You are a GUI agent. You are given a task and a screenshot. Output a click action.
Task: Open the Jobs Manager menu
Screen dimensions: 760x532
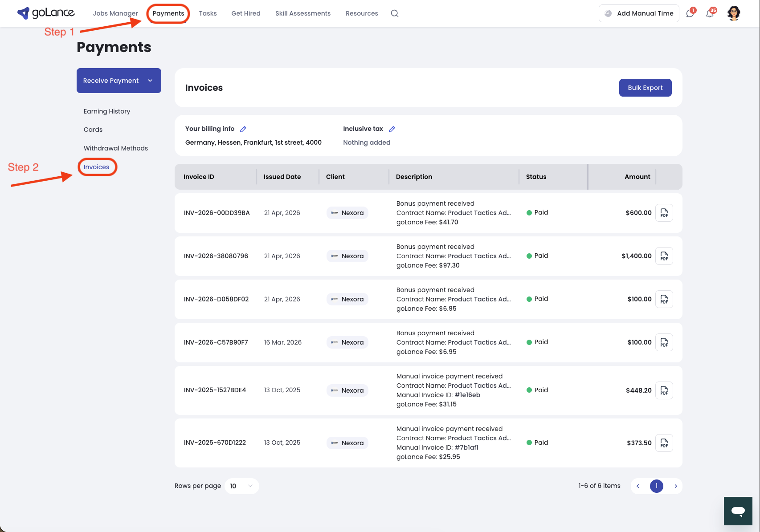[x=115, y=13]
